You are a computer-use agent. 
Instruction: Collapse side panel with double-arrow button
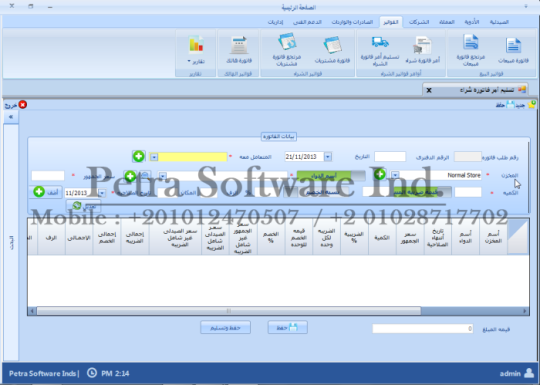pos(11,117)
